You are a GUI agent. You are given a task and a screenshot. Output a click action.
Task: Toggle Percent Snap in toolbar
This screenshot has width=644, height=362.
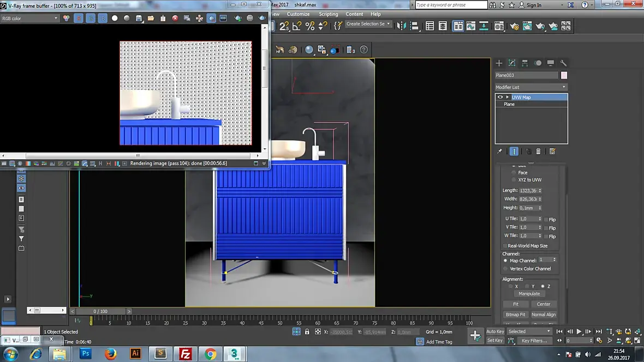[309, 26]
